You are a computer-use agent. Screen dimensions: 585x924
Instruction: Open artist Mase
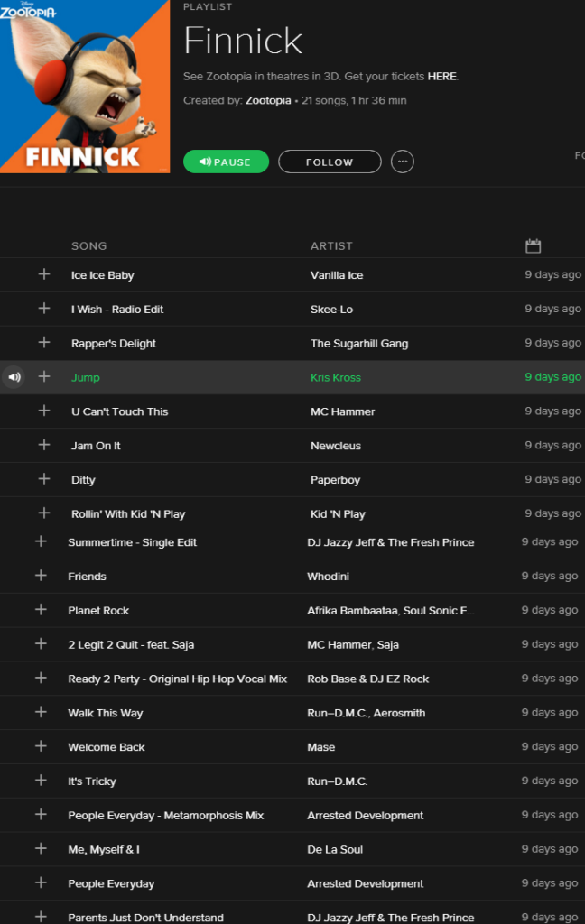point(320,747)
